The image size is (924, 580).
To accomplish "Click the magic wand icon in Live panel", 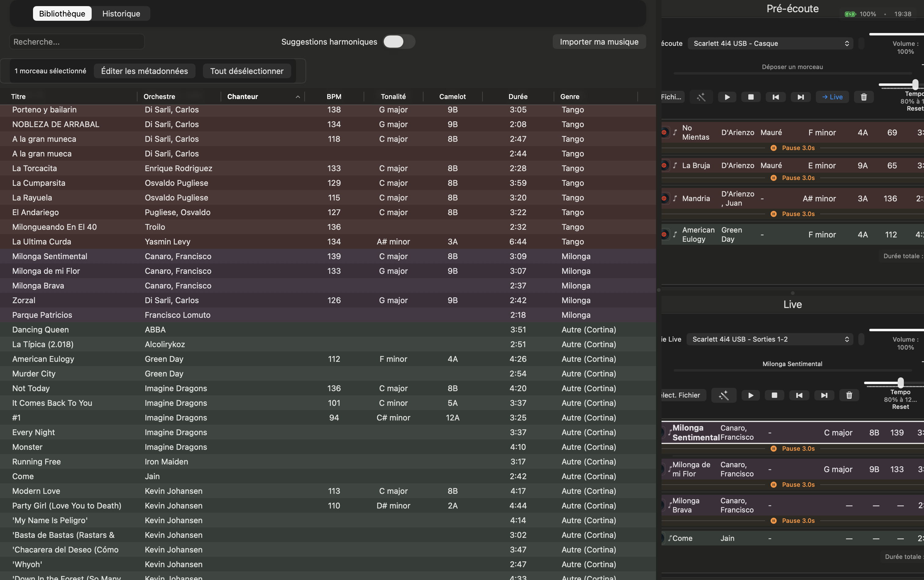I will (x=723, y=395).
